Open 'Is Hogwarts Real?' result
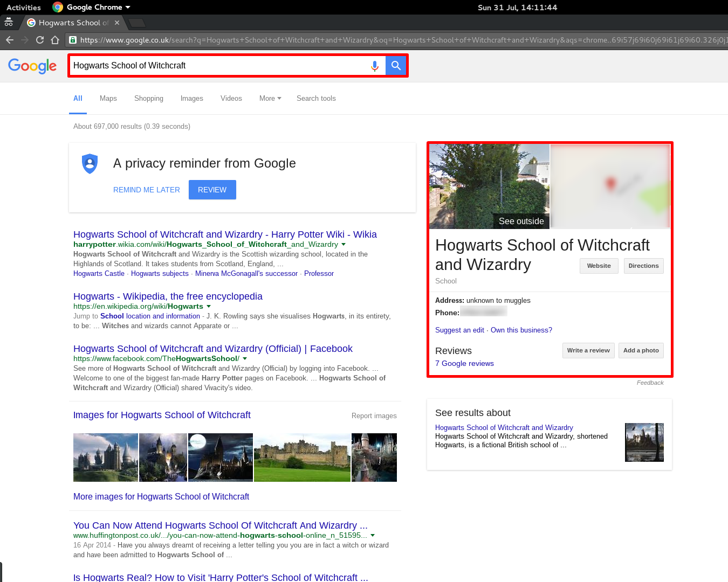This screenshot has width=728, height=582. pyautogui.click(x=221, y=577)
